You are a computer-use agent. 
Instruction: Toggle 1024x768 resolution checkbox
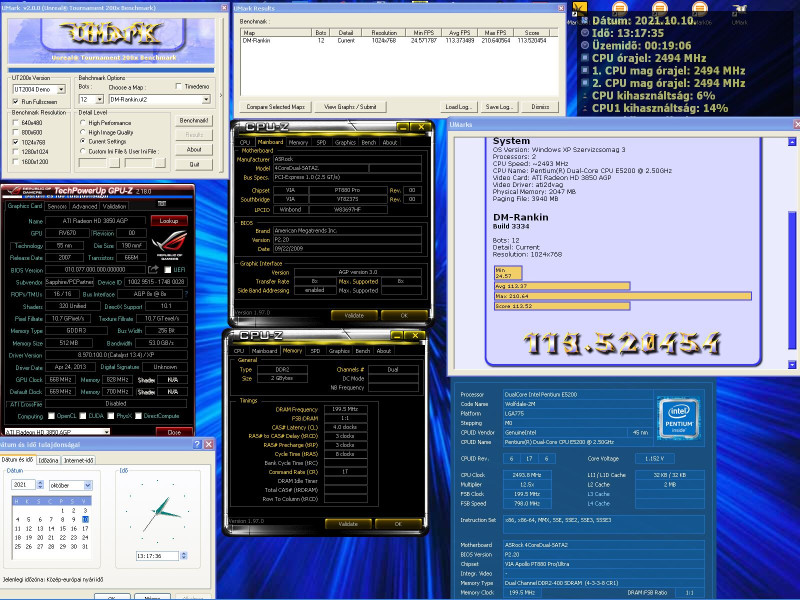[x=15, y=142]
